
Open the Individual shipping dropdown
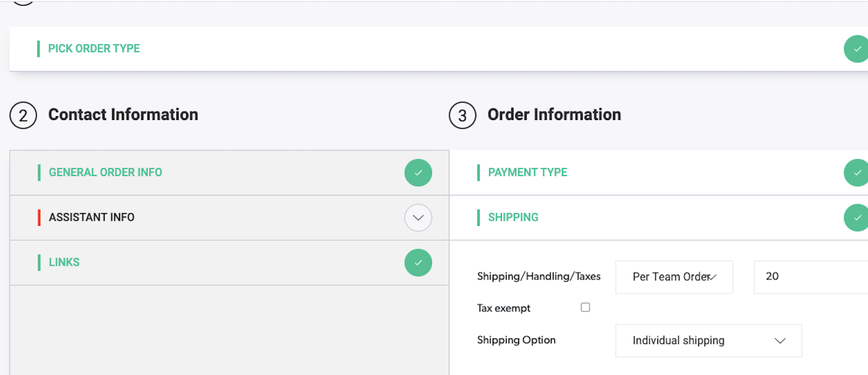pyautogui.click(x=708, y=341)
